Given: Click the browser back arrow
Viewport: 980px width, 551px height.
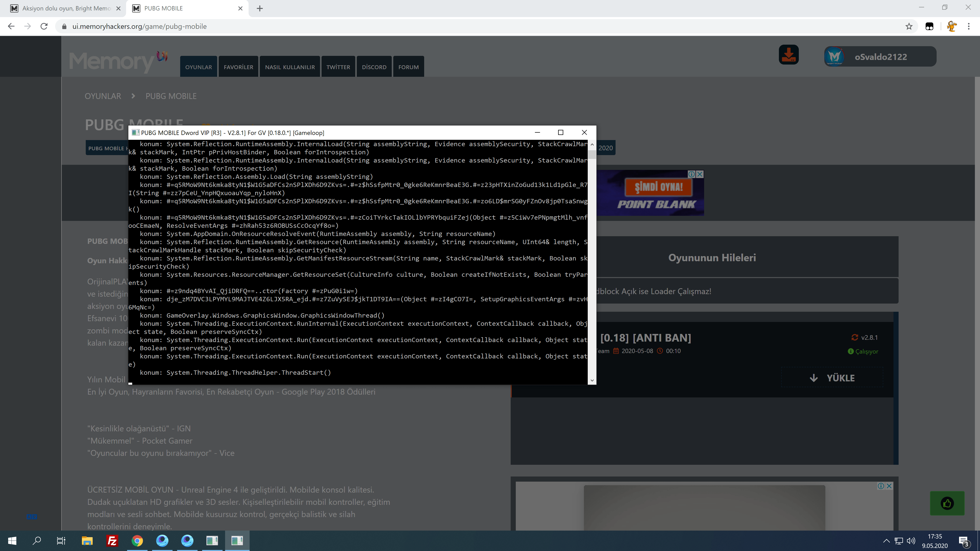Looking at the screenshot, I should tap(11, 26).
